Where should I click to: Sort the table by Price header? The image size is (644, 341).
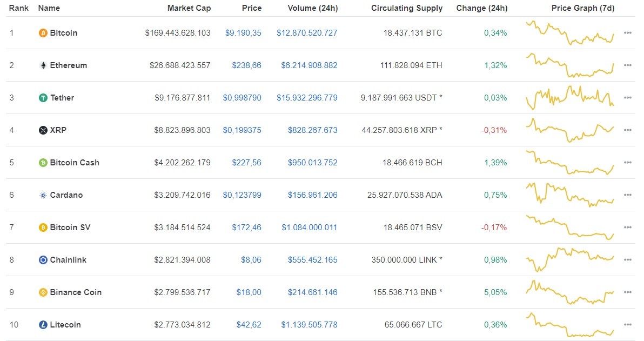(252, 8)
